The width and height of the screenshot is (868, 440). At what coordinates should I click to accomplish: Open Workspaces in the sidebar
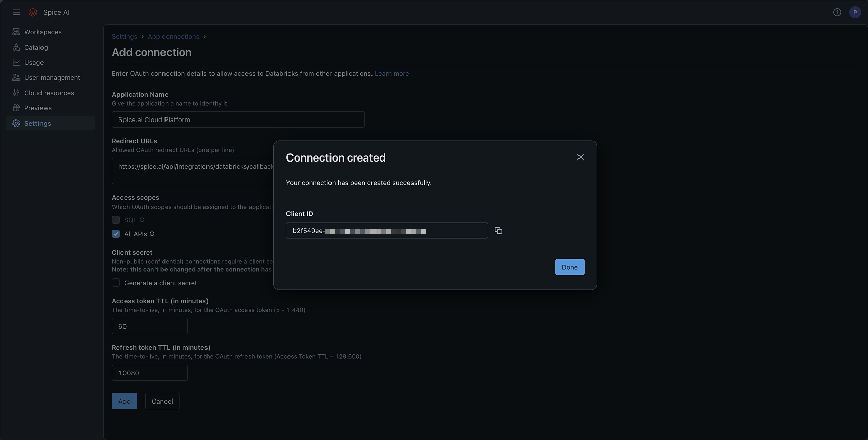(43, 32)
